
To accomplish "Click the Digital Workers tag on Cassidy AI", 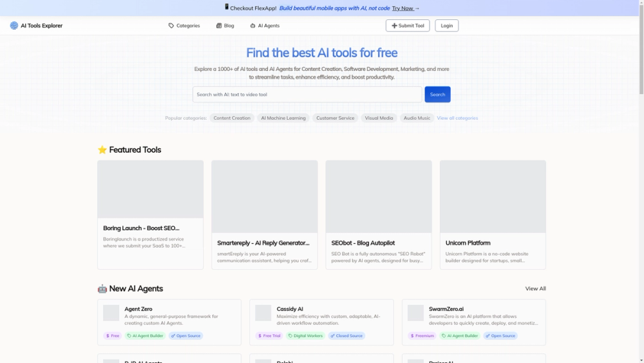I will click(305, 336).
